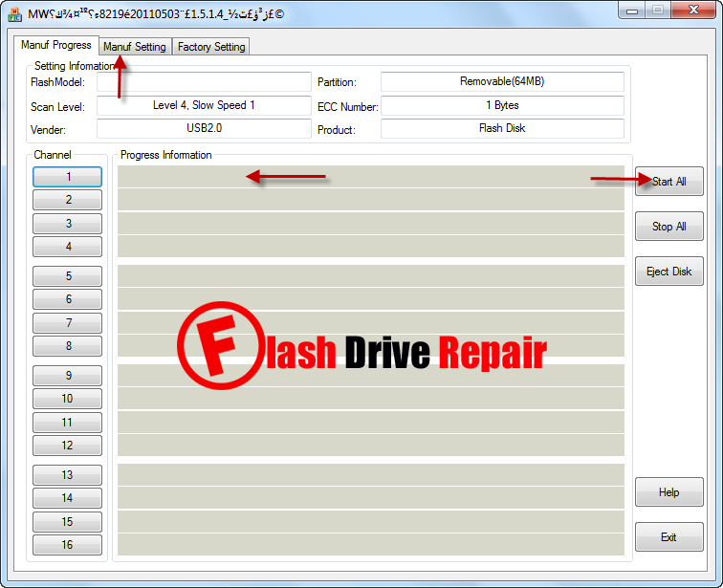Select channel 16 button
This screenshot has height=588, width=723.
[x=67, y=545]
